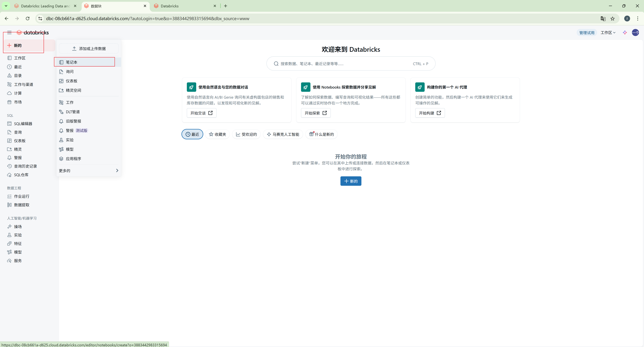Click the 添加或上传数据 button

click(x=89, y=48)
